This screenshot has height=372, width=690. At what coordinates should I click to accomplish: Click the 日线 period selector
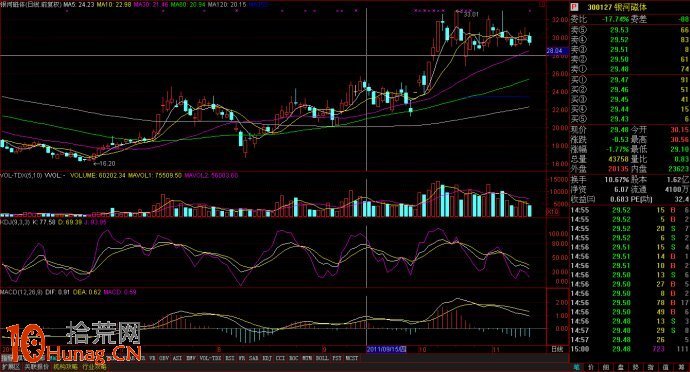pos(557,349)
